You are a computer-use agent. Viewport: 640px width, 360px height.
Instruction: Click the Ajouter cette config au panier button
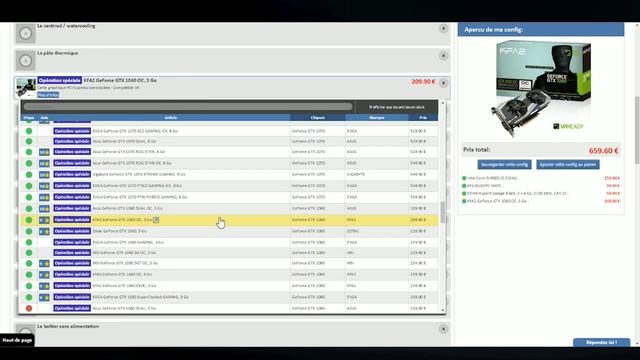[568, 164]
